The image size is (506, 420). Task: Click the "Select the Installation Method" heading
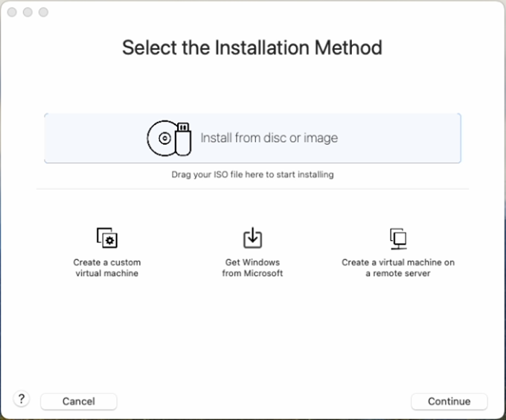point(252,48)
